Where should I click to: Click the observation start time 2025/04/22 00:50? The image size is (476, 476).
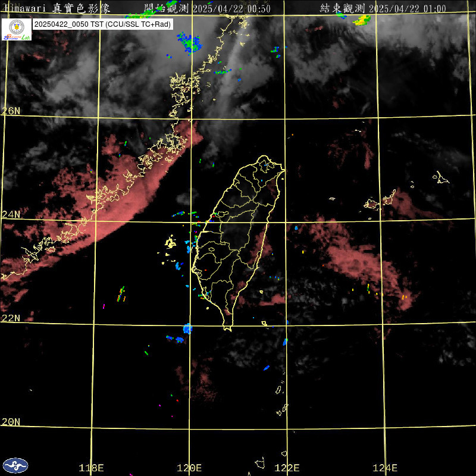coord(231,8)
